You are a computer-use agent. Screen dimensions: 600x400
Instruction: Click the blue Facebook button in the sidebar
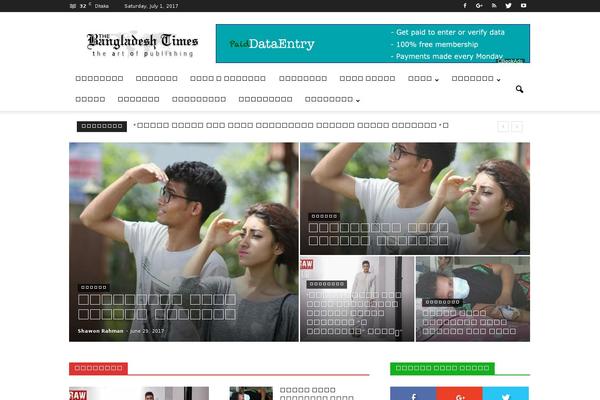413,393
